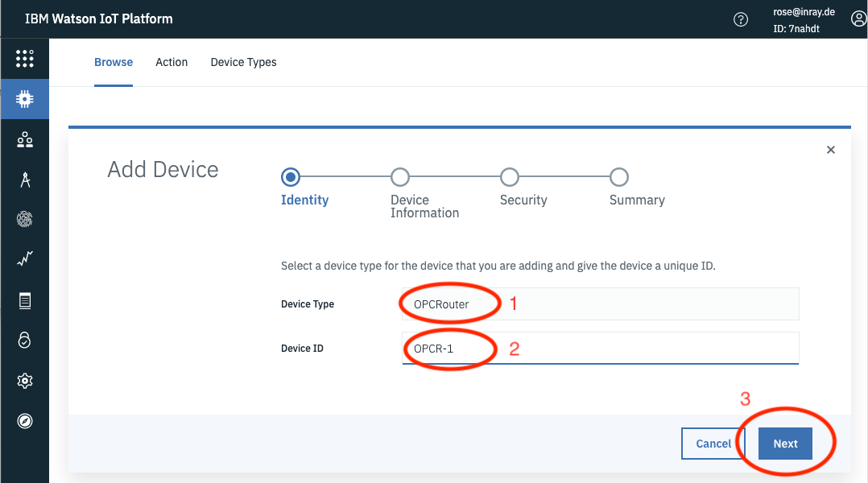Viewport: 868px width, 483px height.
Task: Click the Help question mark icon
Action: 741,19
